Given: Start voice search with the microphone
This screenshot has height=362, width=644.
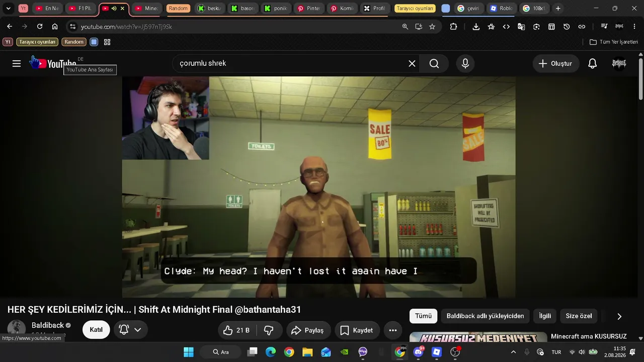Looking at the screenshot, I should [465, 63].
